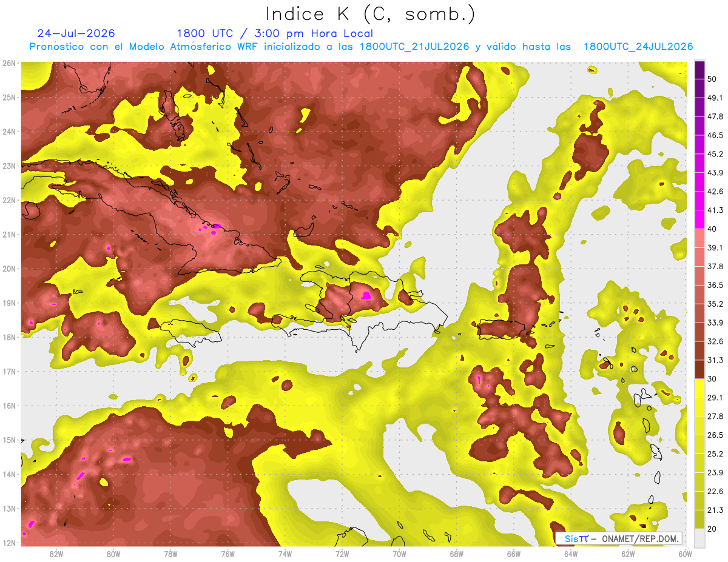Click the "68W" longitude label
The height and width of the screenshot is (562, 728).
(x=457, y=554)
